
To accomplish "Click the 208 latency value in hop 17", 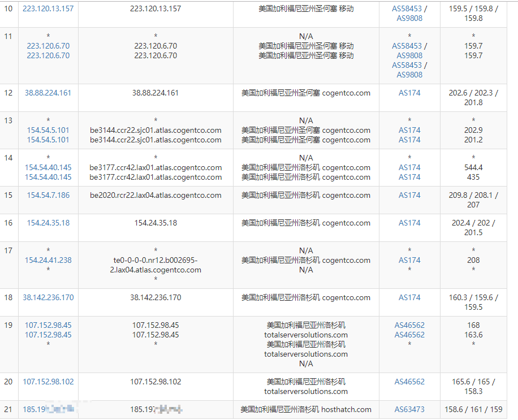I will pos(473,260).
